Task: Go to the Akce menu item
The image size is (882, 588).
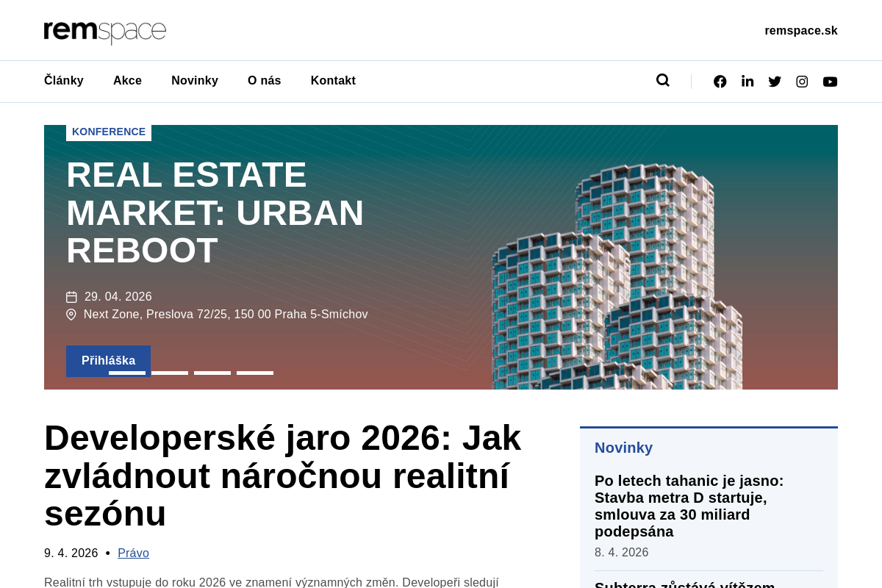Action: coord(127,81)
